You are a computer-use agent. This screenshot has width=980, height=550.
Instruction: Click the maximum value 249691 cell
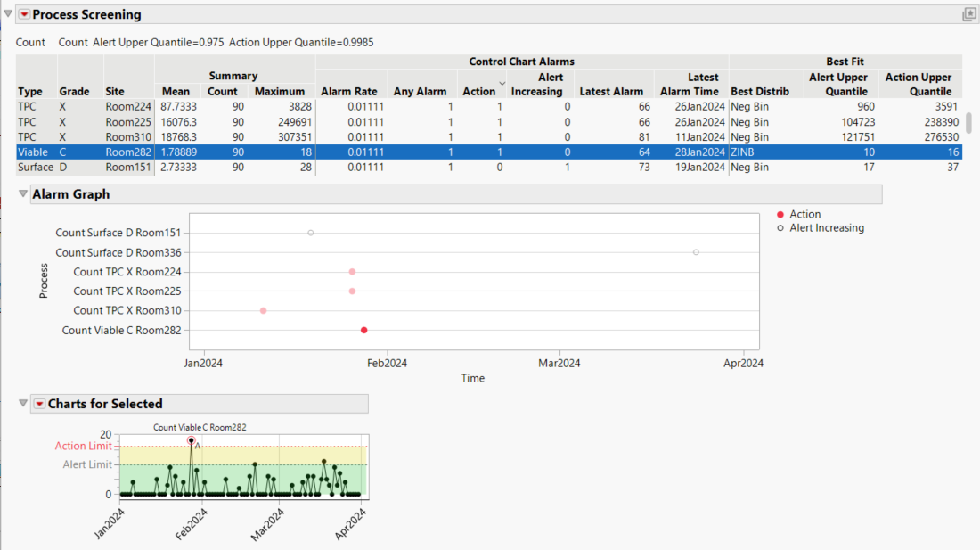294,122
